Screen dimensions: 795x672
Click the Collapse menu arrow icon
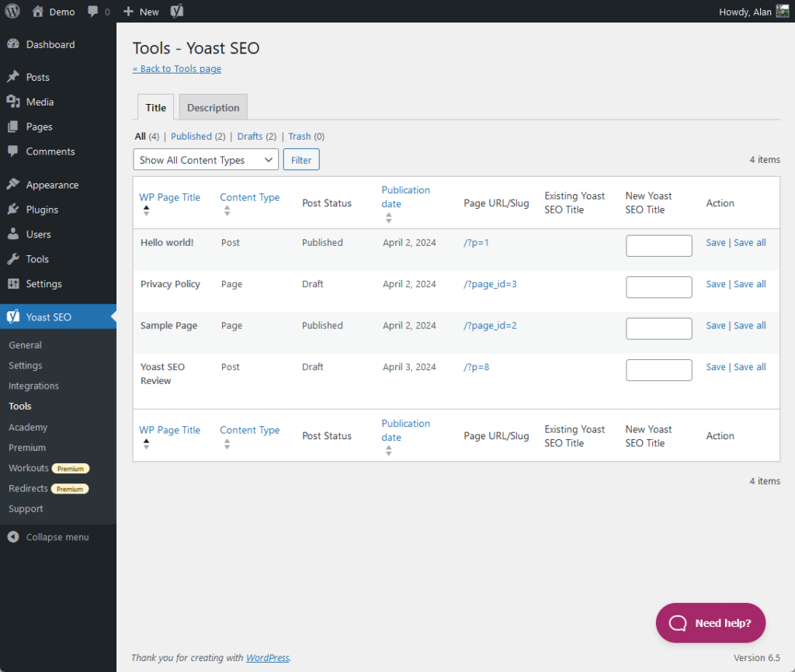(13, 537)
